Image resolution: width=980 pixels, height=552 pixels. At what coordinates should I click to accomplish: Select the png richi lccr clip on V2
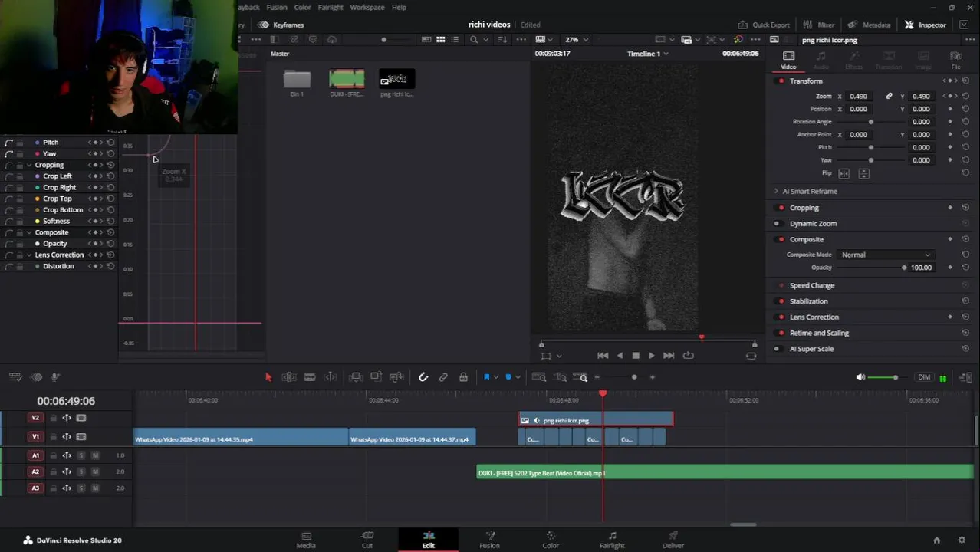[x=596, y=420]
